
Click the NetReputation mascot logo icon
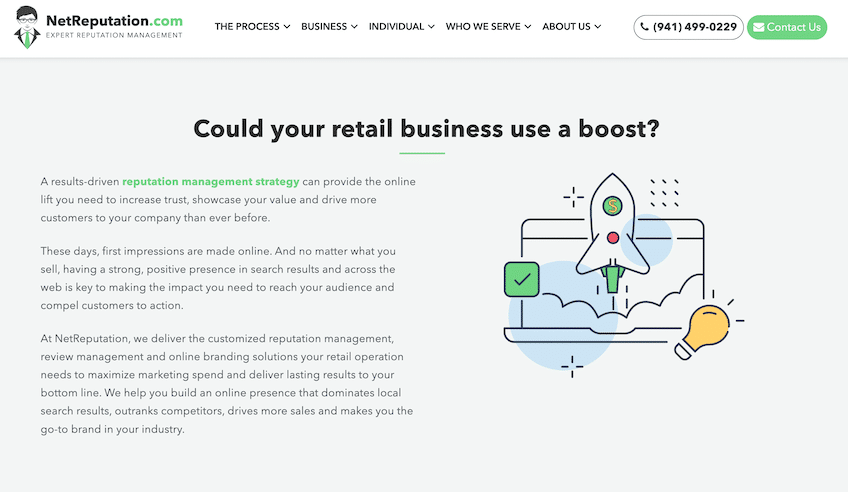point(26,27)
